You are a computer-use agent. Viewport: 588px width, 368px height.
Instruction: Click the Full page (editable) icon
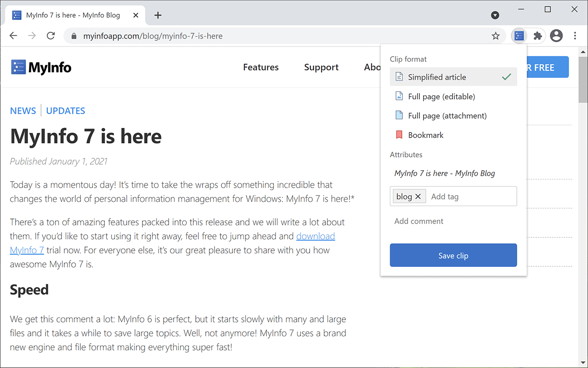point(399,96)
